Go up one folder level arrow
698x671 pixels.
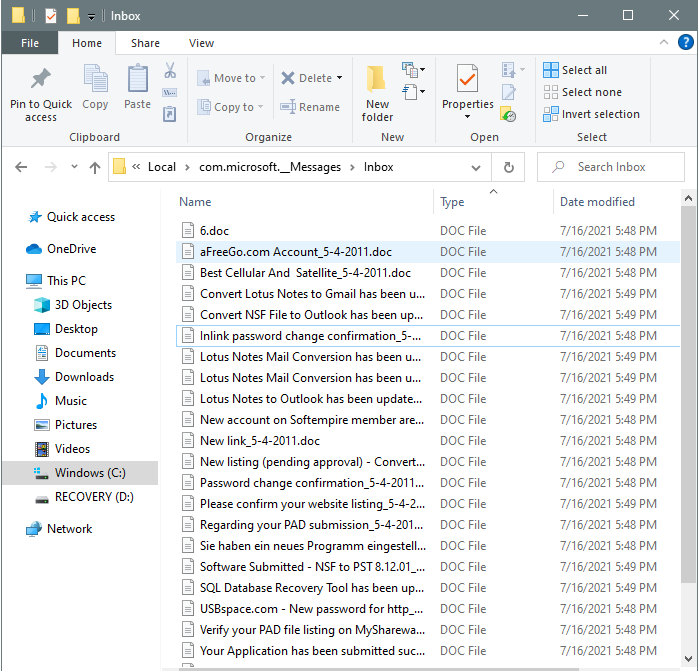coord(95,167)
